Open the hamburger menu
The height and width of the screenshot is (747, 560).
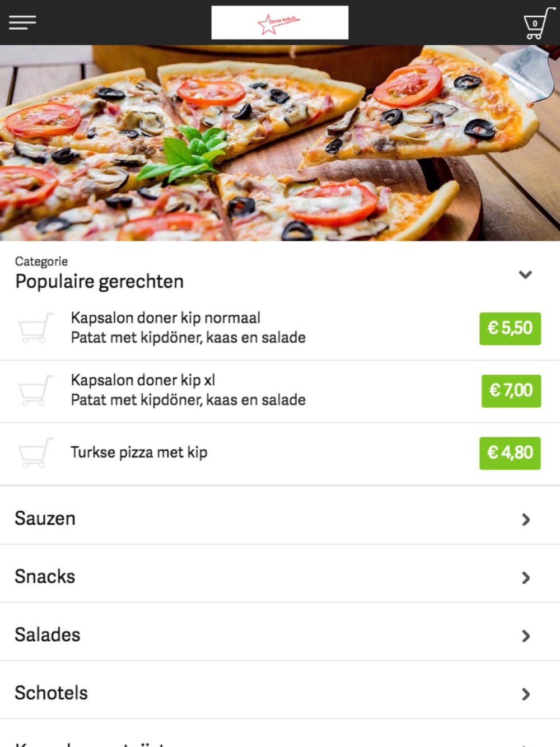tap(22, 22)
